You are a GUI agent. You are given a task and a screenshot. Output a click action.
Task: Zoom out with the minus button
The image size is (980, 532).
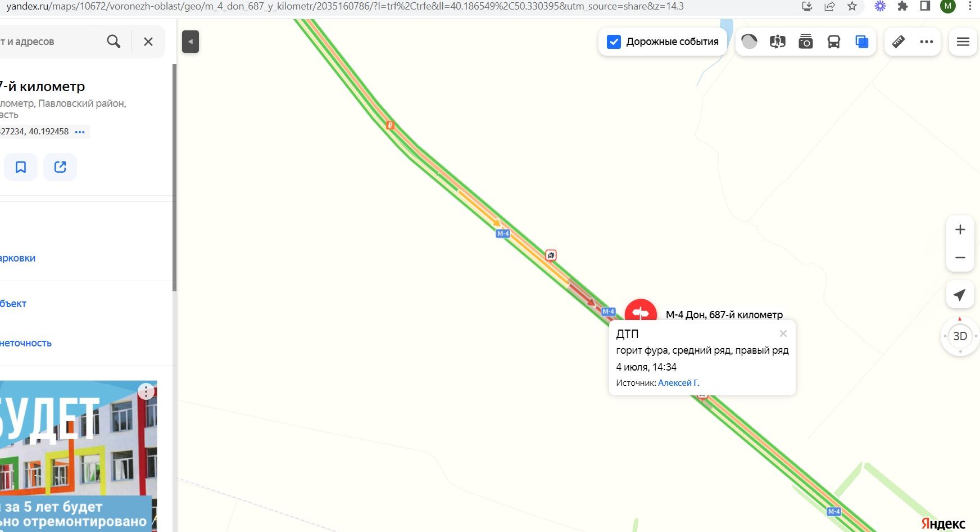click(960, 258)
